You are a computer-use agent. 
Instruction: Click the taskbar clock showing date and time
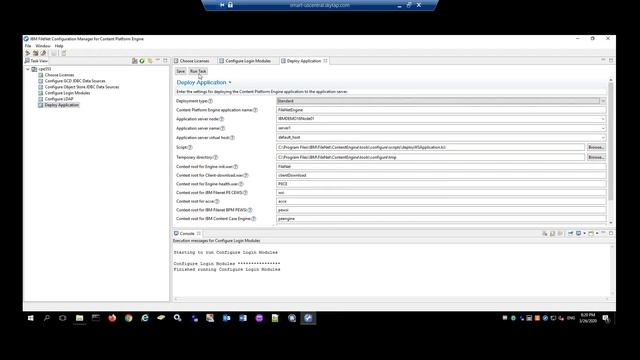pyautogui.click(x=588, y=318)
